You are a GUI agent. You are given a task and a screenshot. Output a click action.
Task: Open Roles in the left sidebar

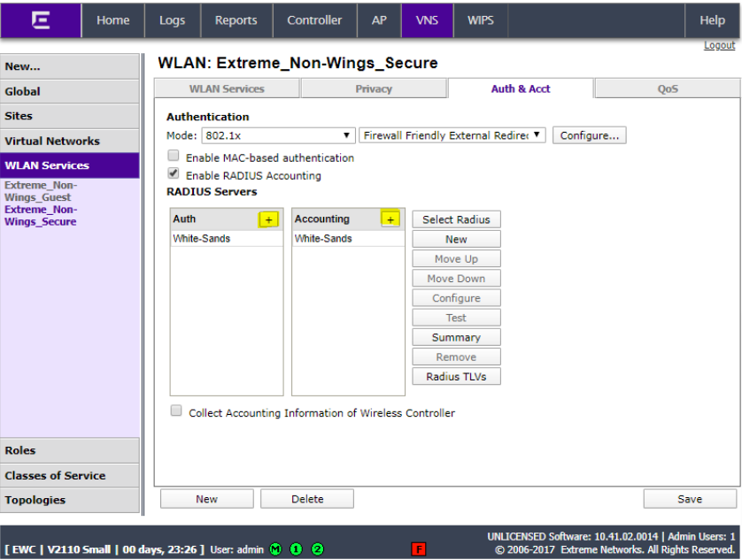(70, 450)
